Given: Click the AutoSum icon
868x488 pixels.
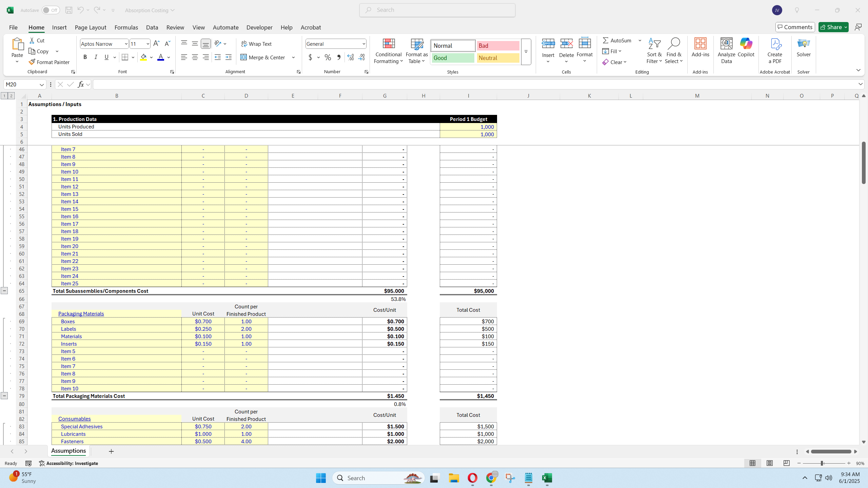Looking at the screenshot, I should (607, 40).
